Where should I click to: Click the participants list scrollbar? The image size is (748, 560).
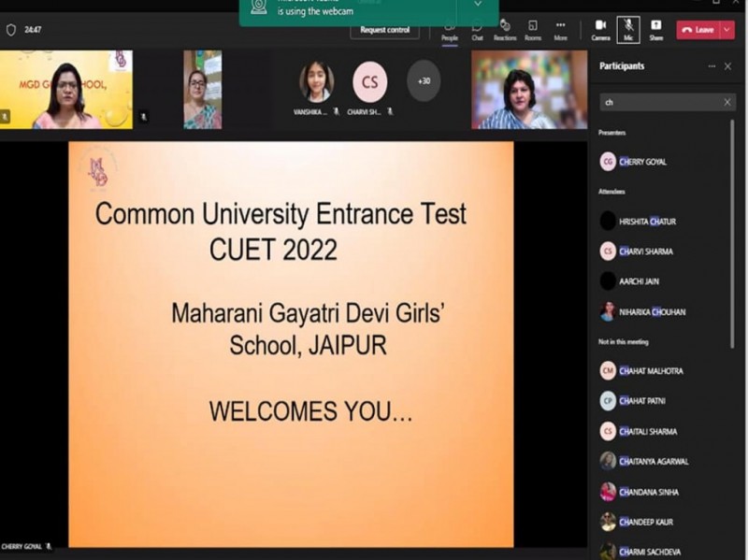[732, 234]
